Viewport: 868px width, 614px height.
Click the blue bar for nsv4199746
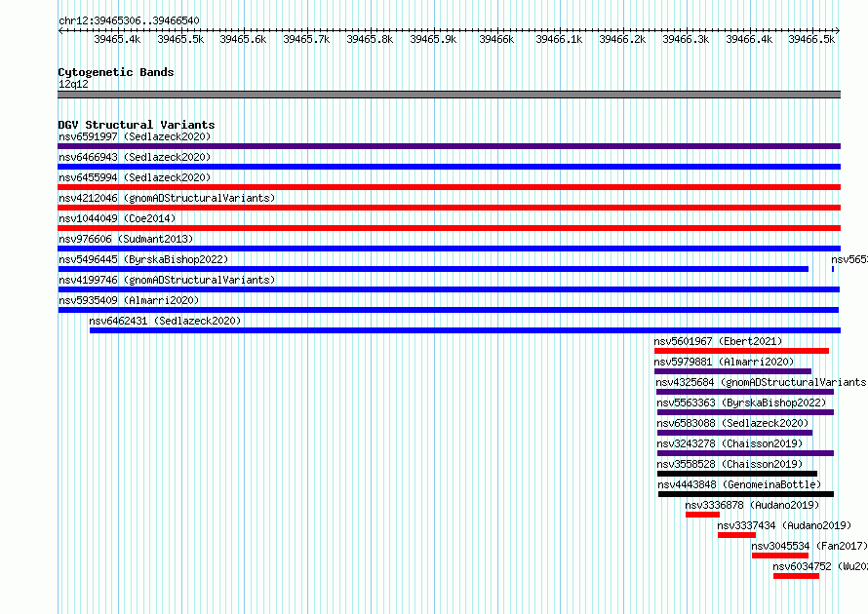449,289
